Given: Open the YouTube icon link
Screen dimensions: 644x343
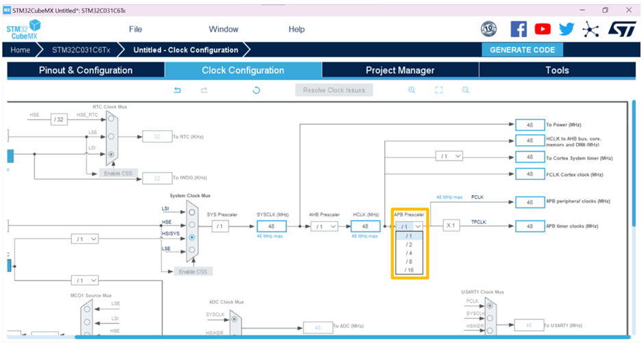Looking at the screenshot, I should tap(543, 29).
